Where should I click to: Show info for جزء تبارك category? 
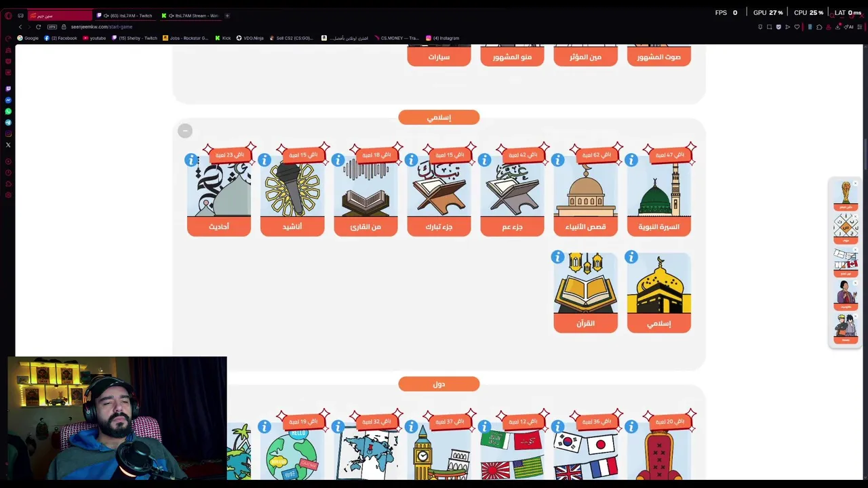click(x=411, y=160)
